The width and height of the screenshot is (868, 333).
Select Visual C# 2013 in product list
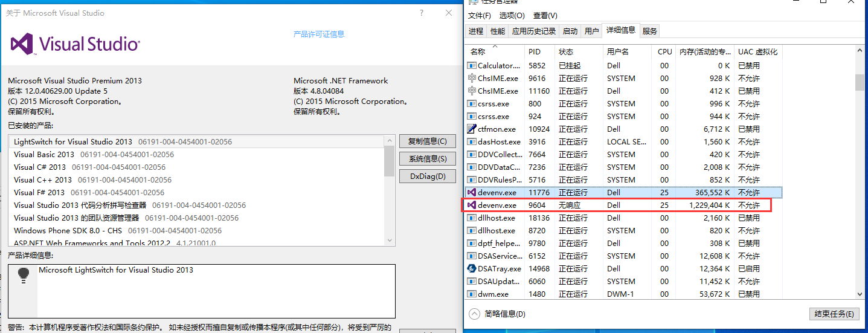(x=196, y=167)
